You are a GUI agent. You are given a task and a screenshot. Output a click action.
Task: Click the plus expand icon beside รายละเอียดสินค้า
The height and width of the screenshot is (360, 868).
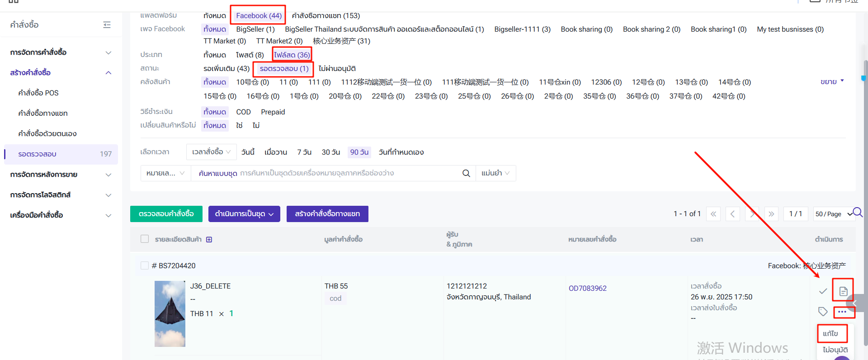[x=209, y=240]
